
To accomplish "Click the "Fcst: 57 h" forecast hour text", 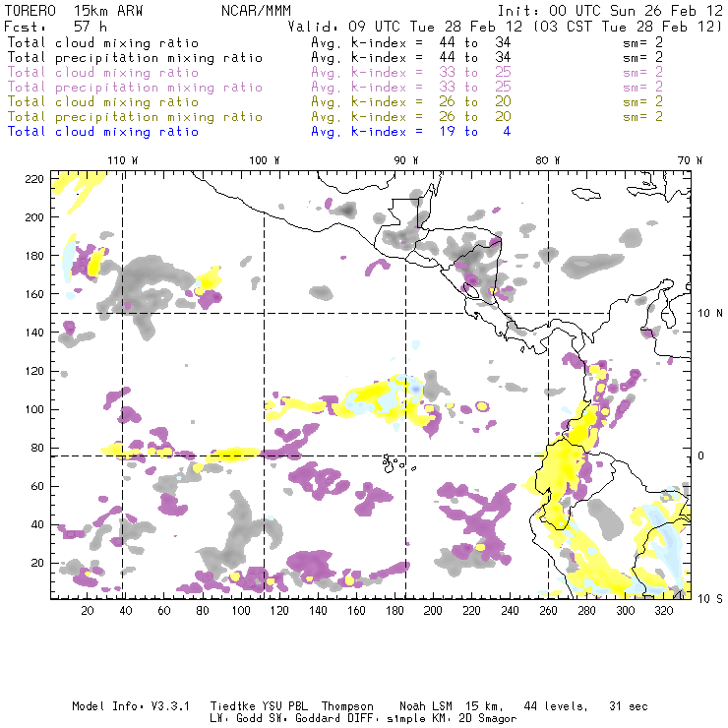I will [x=55, y=27].
